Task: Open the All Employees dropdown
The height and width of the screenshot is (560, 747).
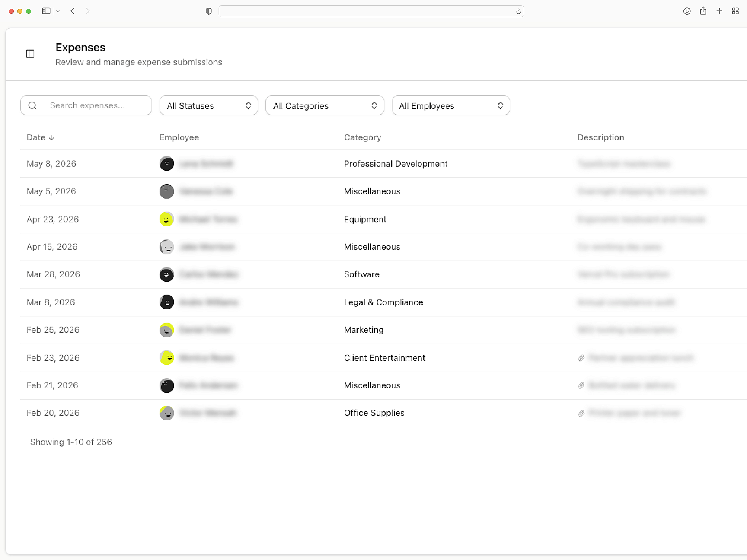Action: pos(451,105)
